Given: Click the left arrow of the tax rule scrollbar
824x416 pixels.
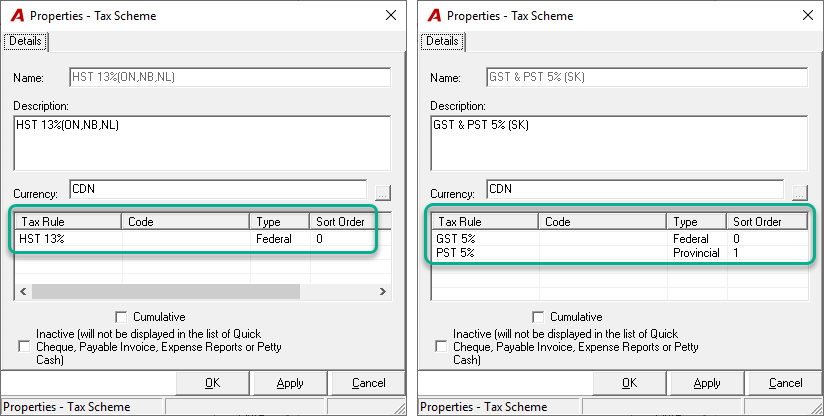Looking at the screenshot, I should [x=23, y=291].
